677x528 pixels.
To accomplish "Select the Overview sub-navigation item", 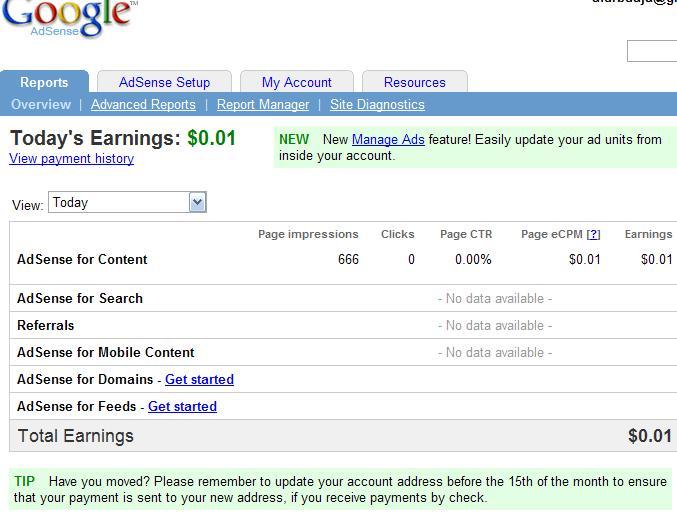I will pyautogui.click(x=41, y=104).
